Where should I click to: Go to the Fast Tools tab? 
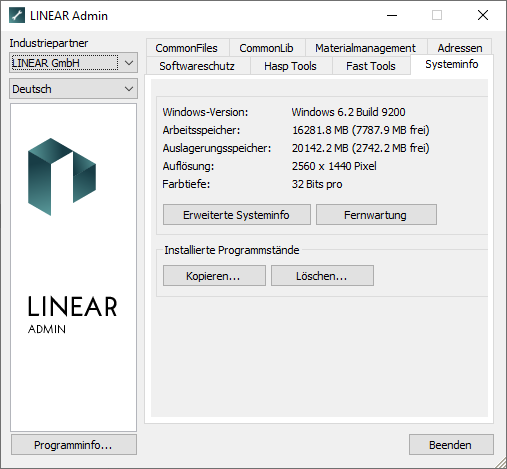click(x=371, y=66)
